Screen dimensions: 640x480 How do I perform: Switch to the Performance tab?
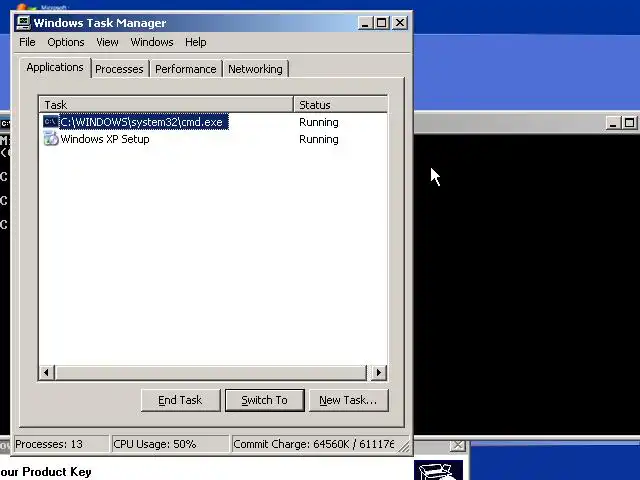(186, 69)
